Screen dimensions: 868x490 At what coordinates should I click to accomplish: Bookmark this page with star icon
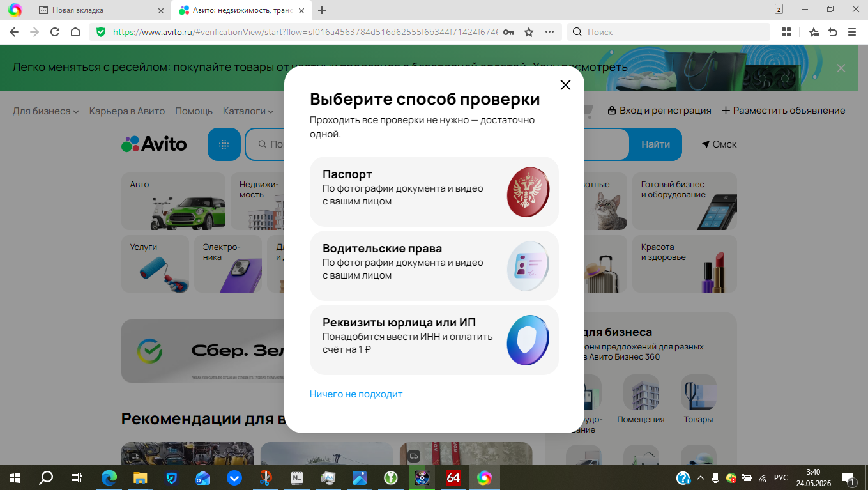[529, 32]
